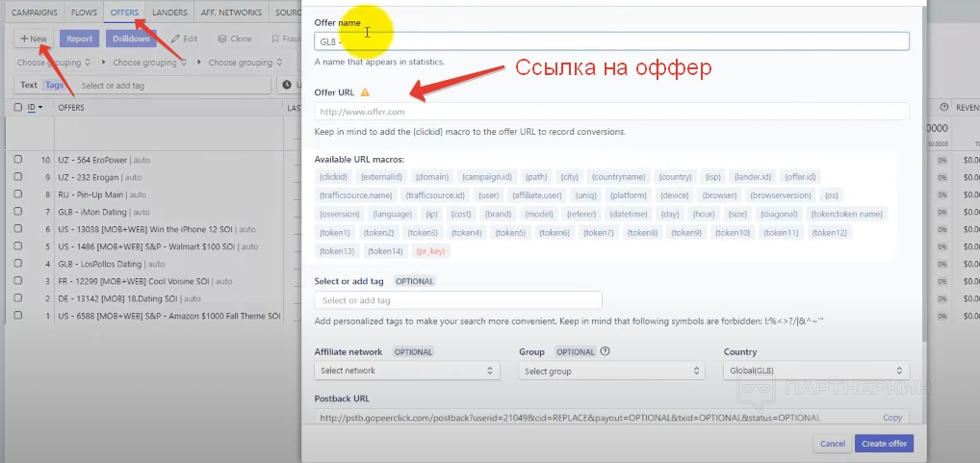This screenshot has height=463, width=980.
Task: Insert the {token12} macro
Action: (830, 233)
